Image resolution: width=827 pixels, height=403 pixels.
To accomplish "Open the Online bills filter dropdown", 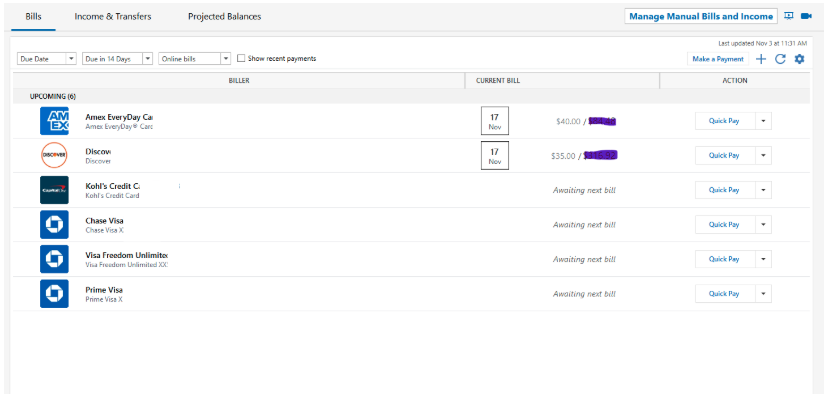I will pyautogui.click(x=195, y=59).
